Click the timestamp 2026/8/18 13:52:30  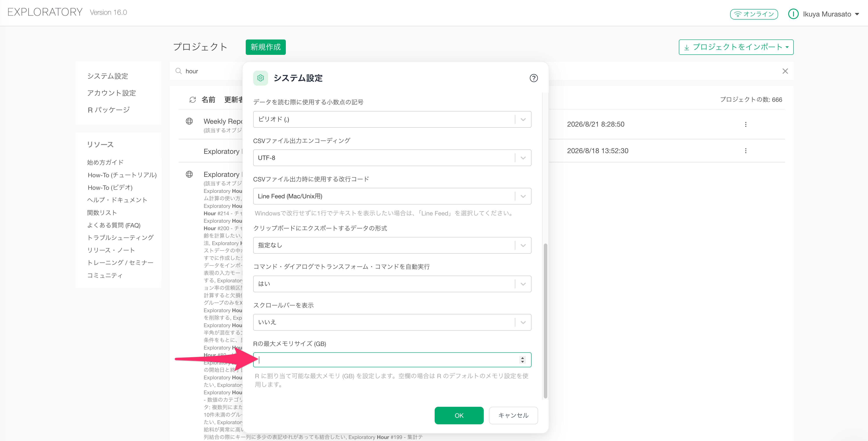coord(598,151)
